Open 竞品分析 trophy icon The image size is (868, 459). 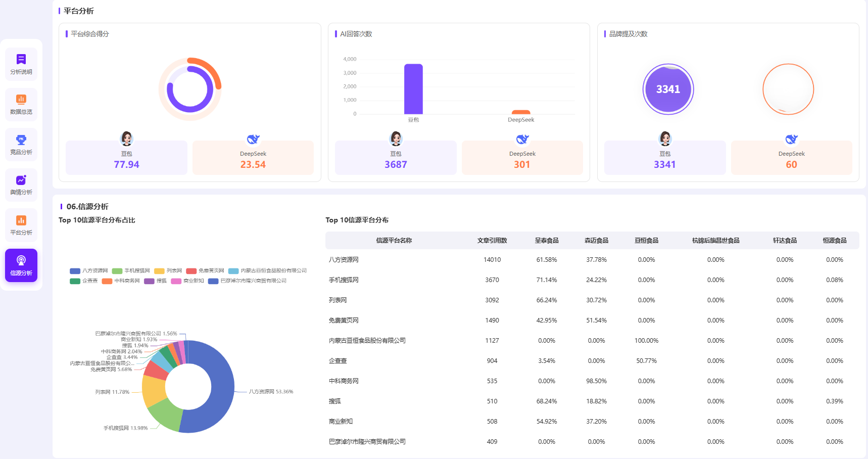coord(21,140)
